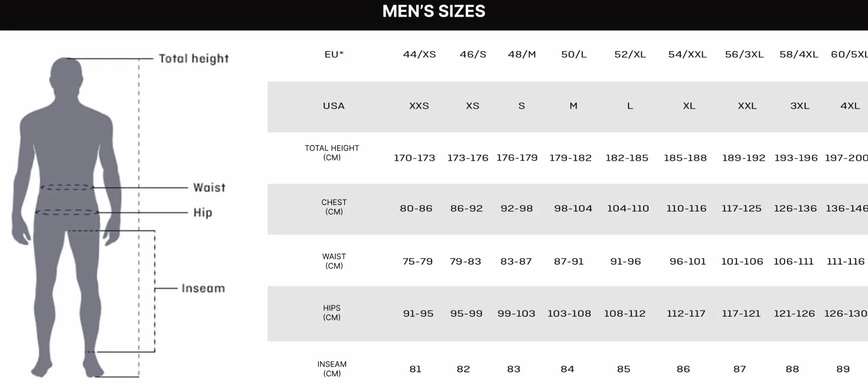Select the CHEST (CM) row label

pos(334,207)
